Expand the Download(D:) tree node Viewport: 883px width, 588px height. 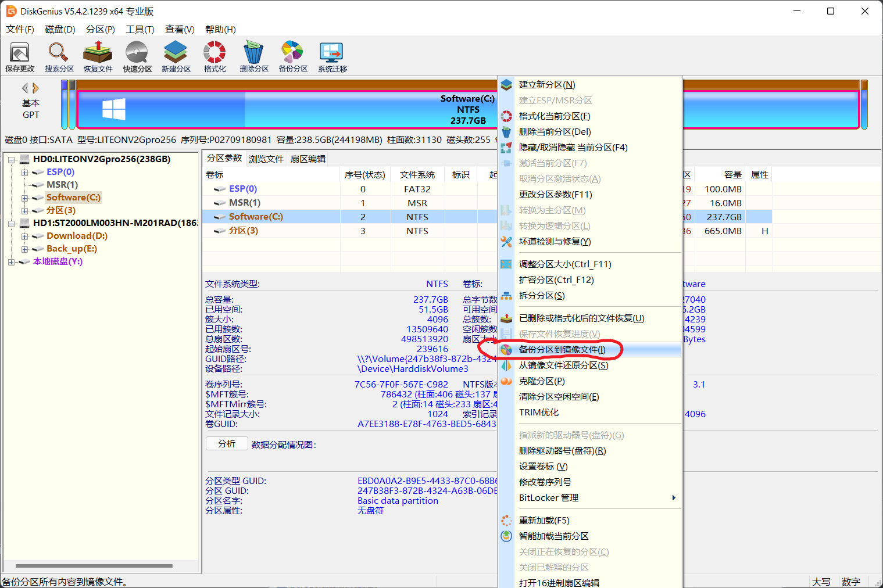coord(24,236)
